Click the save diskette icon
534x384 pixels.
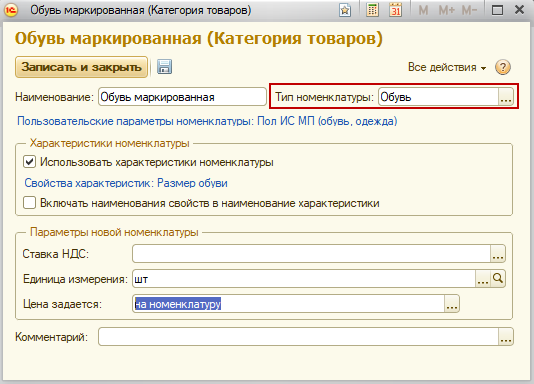click(x=164, y=66)
